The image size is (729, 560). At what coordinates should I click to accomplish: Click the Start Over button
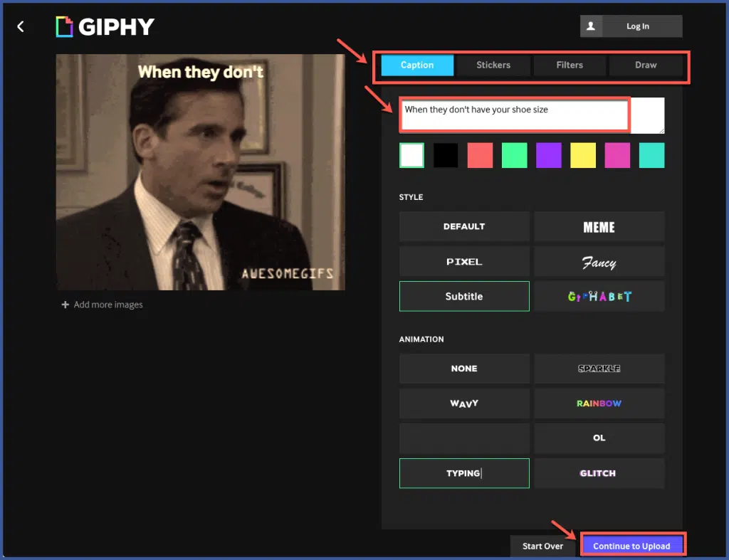click(x=542, y=544)
